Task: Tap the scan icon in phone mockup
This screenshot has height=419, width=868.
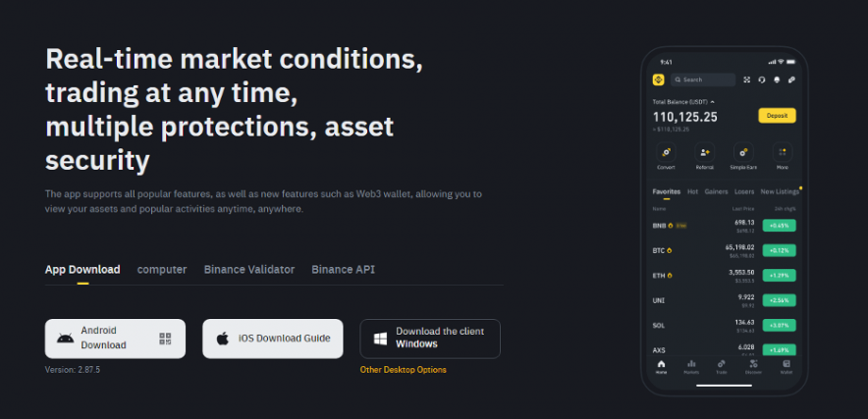Action: [x=747, y=79]
